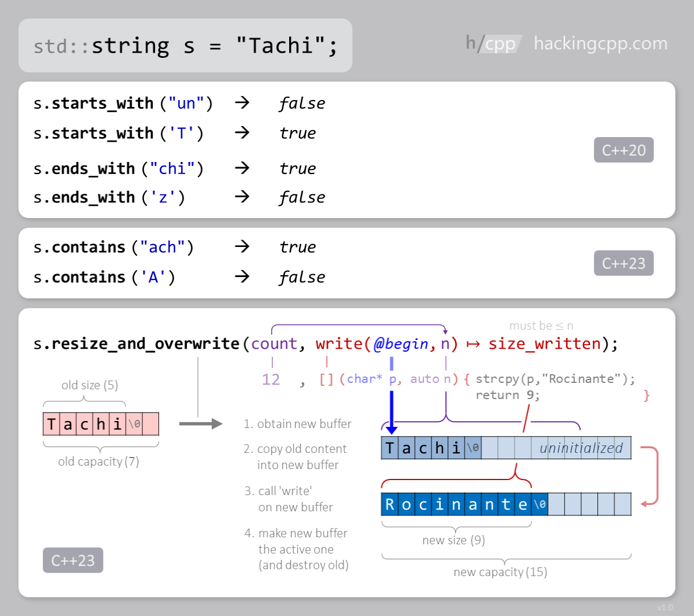The width and height of the screenshot is (694, 616).
Task: Click the count parameter
Action: (274, 344)
